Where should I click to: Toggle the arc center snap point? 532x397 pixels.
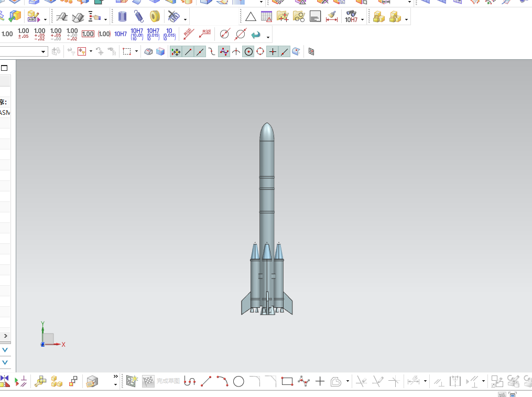tap(248, 51)
